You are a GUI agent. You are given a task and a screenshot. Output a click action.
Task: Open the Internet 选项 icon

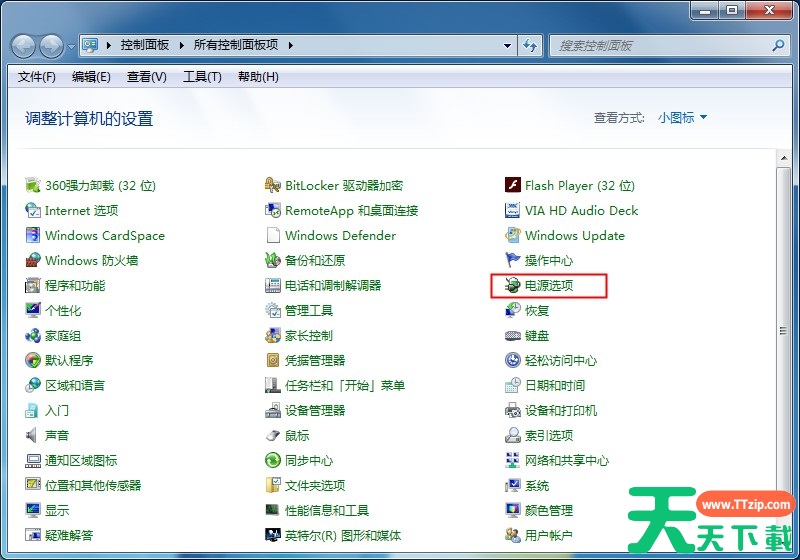click(x=33, y=210)
